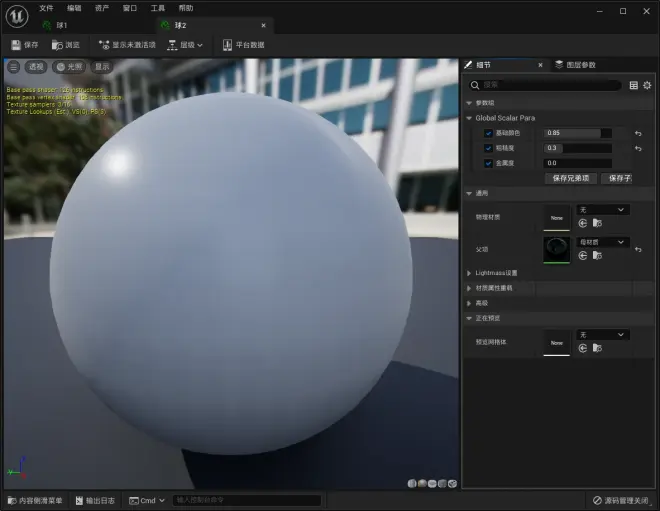
Task: Click the Roughness (粗糙度) value slider
Action: pyautogui.click(x=577, y=148)
